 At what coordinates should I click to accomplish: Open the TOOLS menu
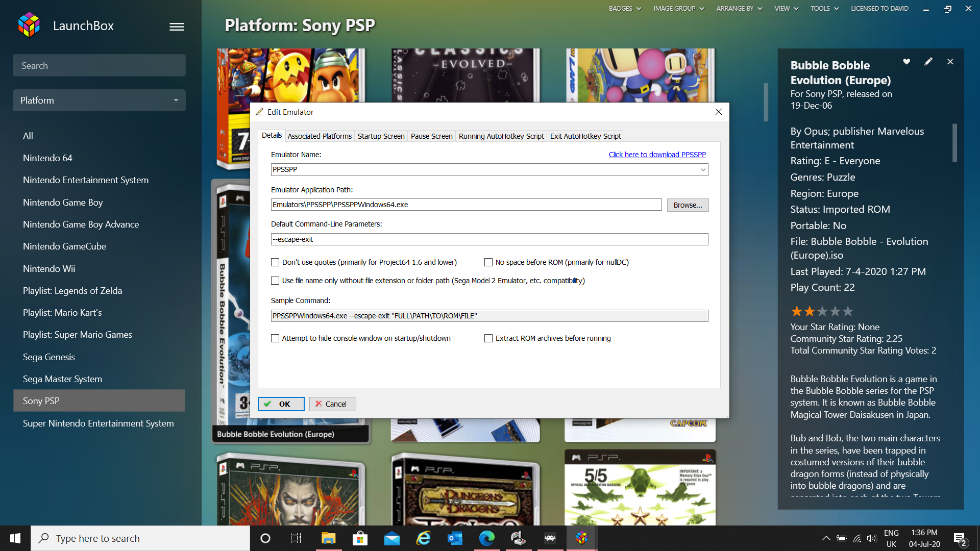[824, 8]
